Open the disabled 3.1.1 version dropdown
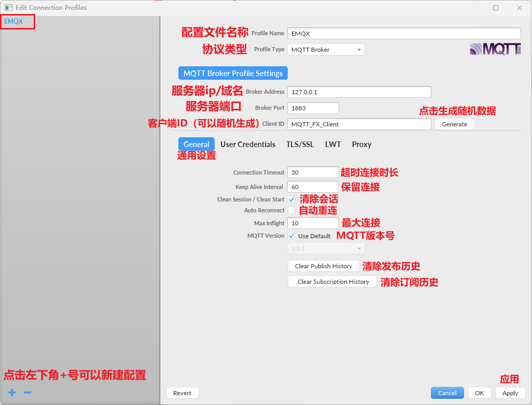Viewport: 532px width, 405px height. [326, 249]
